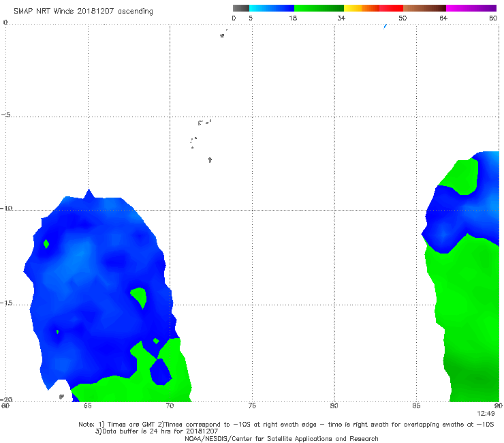Click the island marker near 7S 72E
The height and width of the screenshot is (443, 504).
coord(210,159)
